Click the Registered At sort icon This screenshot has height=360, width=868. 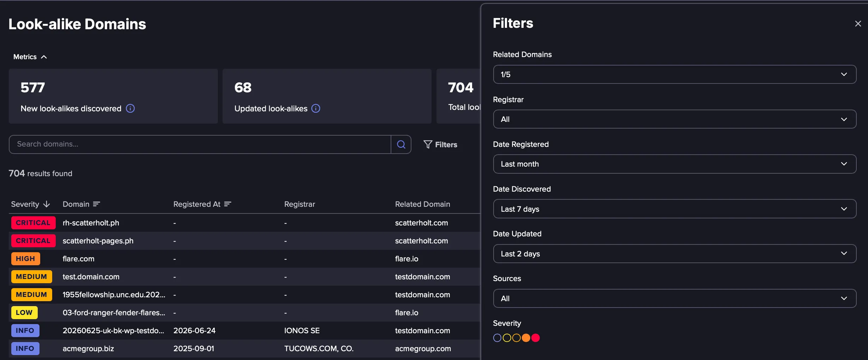coord(228,204)
